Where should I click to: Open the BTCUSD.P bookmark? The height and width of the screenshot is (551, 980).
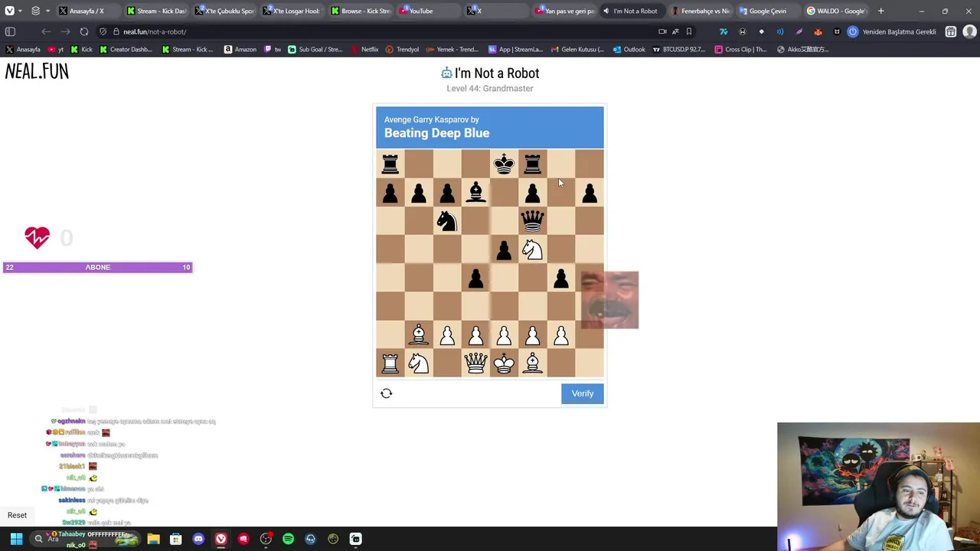coord(678,49)
